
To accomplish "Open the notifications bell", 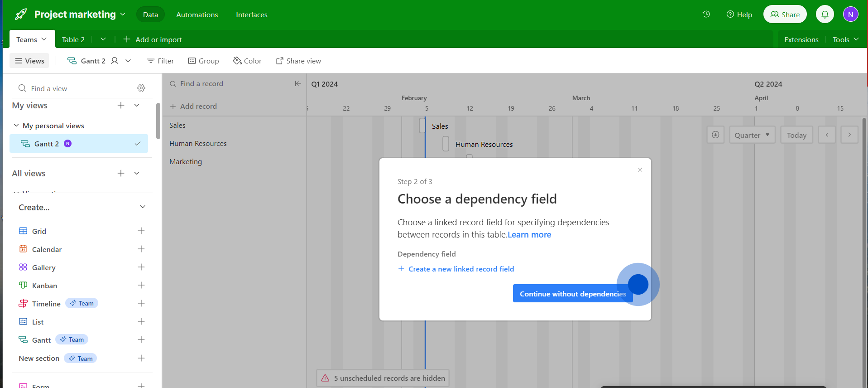I will click(x=825, y=14).
